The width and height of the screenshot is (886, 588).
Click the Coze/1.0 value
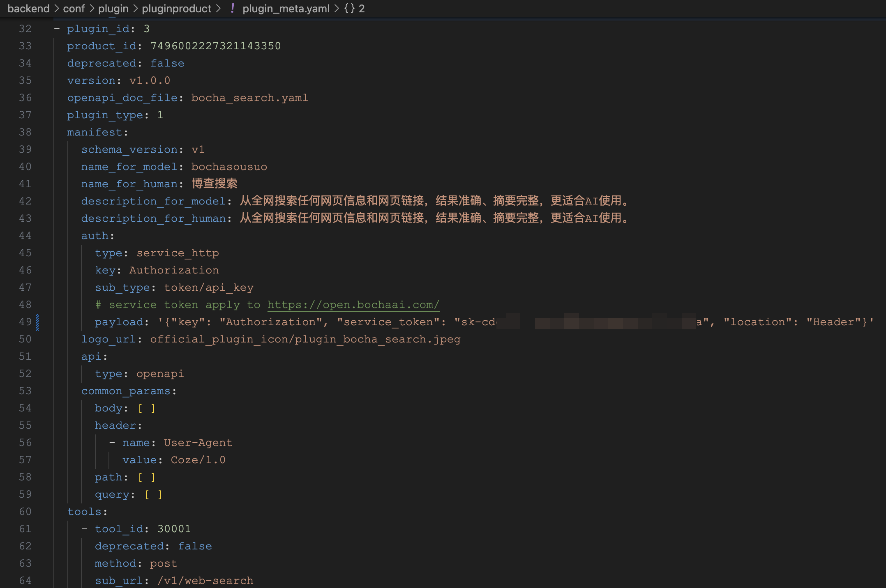click(x=198, y=460)
